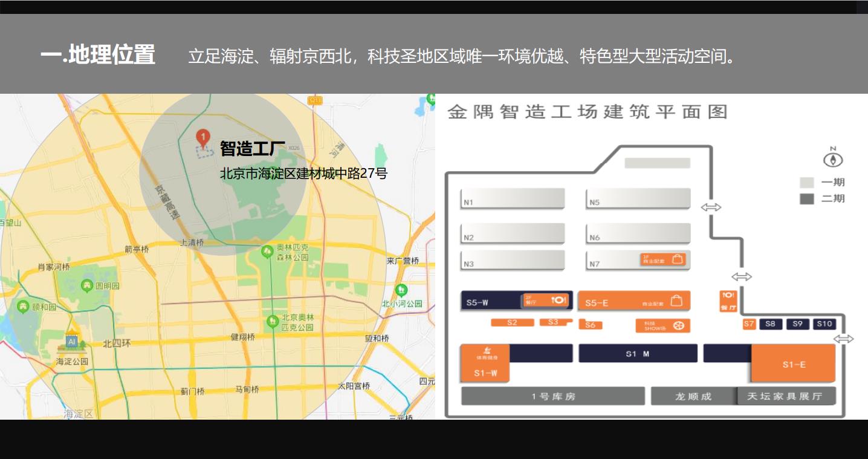Screen dimensions: 868x459
Task: Click the 科技SHOW场 icon block
Action: 662,326
